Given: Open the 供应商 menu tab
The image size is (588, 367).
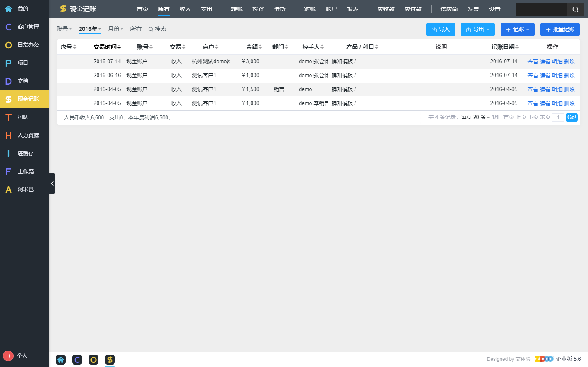Looking at the screenshot, I should click(449, 9).
